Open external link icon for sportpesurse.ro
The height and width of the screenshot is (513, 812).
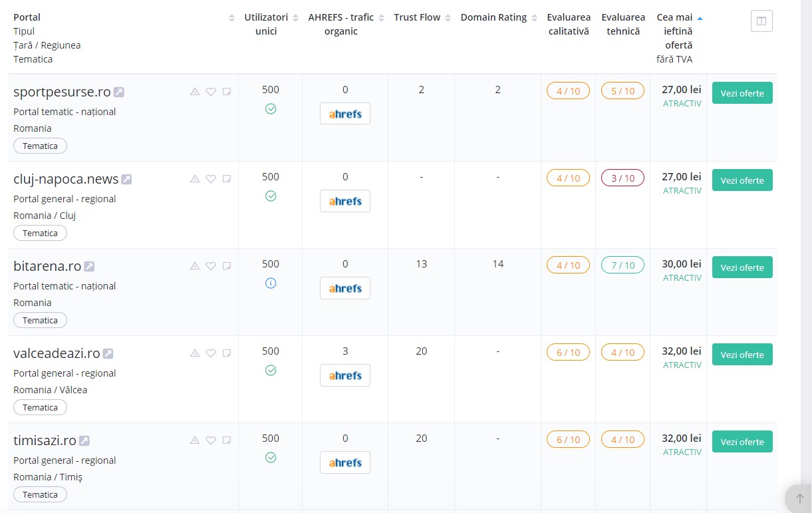(119, 92)
